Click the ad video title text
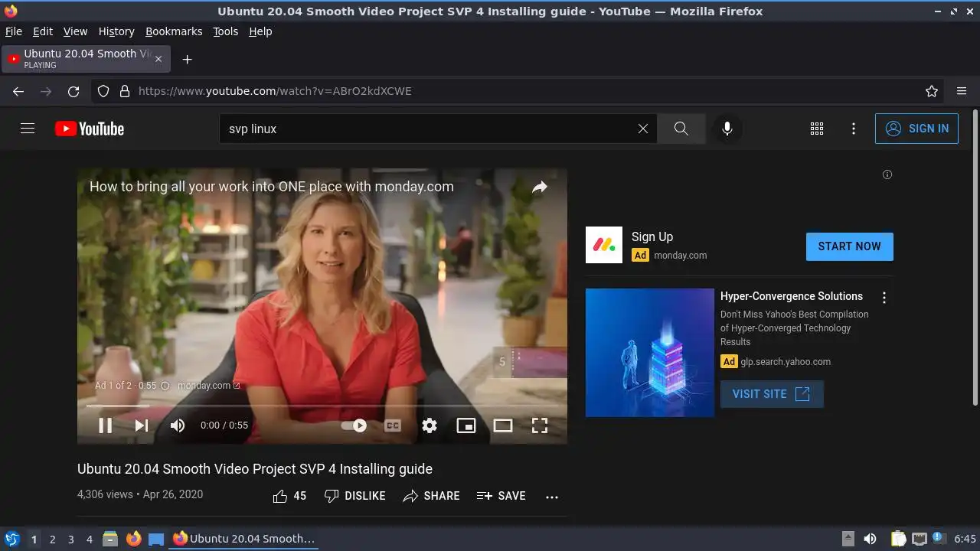This screenshot has width=980, height=551. pos(272,187)
